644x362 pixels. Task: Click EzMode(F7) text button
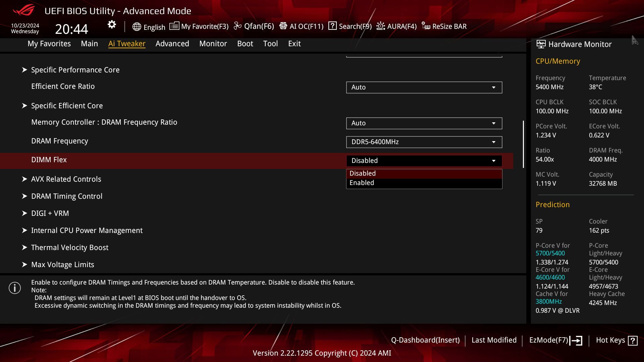pyautogui.click(x=549, y=340)
